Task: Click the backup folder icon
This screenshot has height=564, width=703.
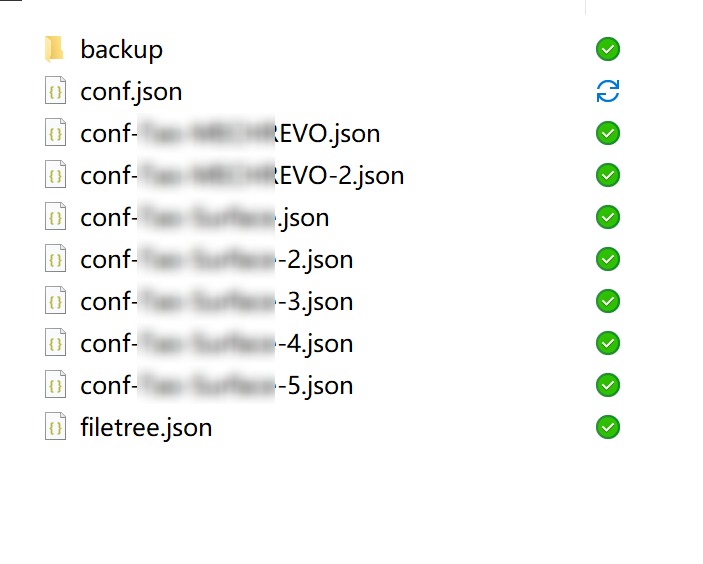Action: pyautogui.click(x=54, y=48)
